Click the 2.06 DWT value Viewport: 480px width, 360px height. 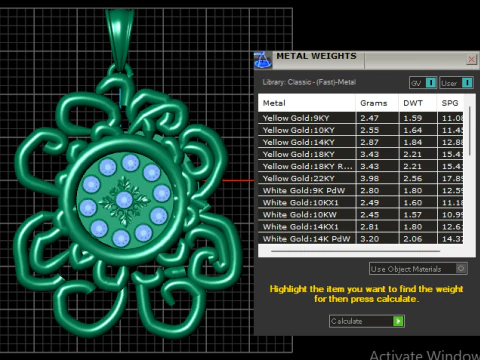pos(413,239)
